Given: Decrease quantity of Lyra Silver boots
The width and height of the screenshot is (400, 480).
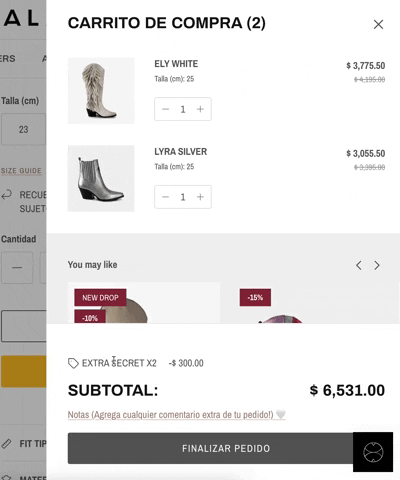Looking at the screenshot, I should 165,197.
